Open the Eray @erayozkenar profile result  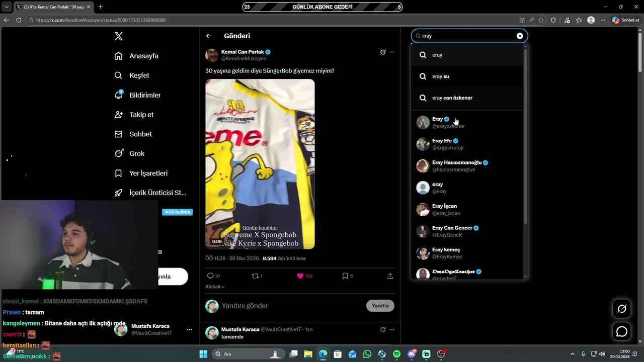(467, 122)
